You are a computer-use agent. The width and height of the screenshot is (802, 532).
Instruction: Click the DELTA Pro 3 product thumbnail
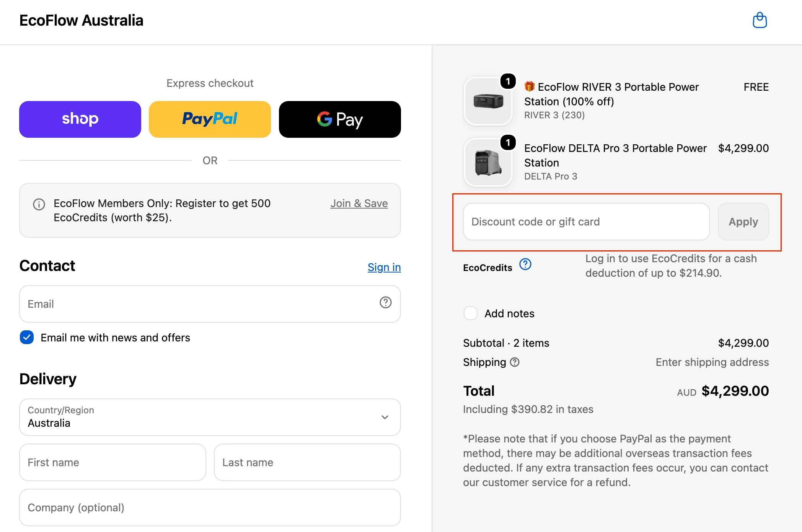[x=488, y=162]
